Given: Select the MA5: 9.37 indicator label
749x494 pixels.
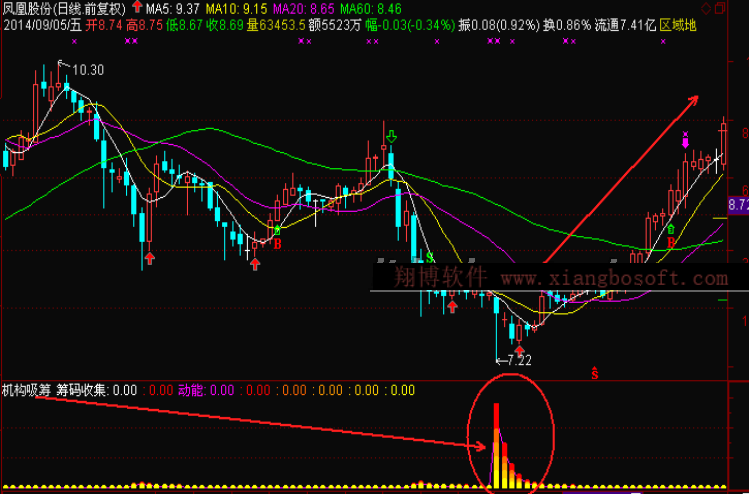Looking at the screenshot, I should [173, 9].
